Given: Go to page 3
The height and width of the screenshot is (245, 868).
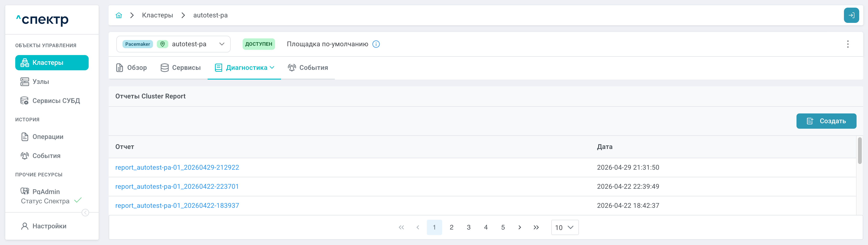Looking at the screenshot, I should point(469,227).
